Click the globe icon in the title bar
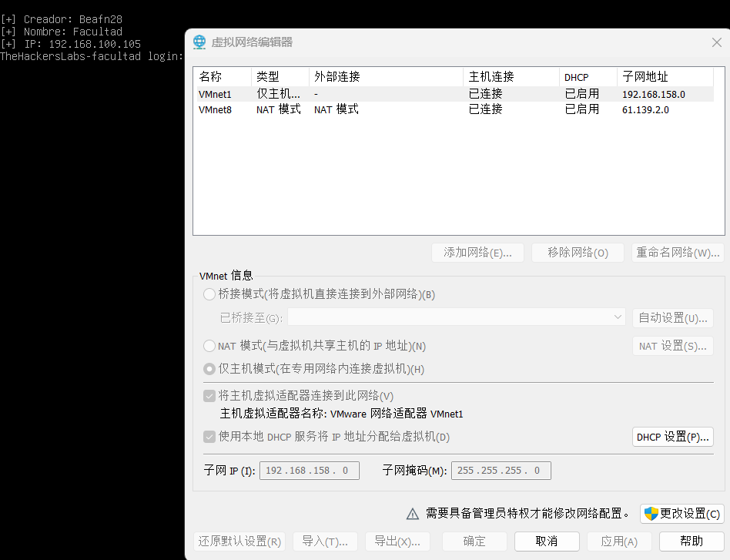Viewport: 730px width, 560px height. coord(199,42)
